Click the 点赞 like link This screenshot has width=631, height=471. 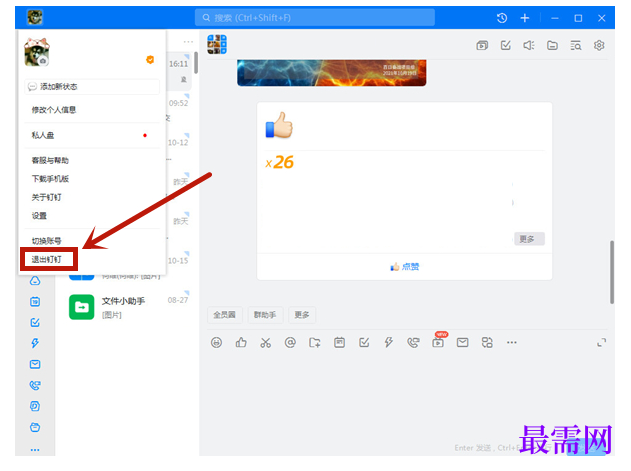point(404,266)
